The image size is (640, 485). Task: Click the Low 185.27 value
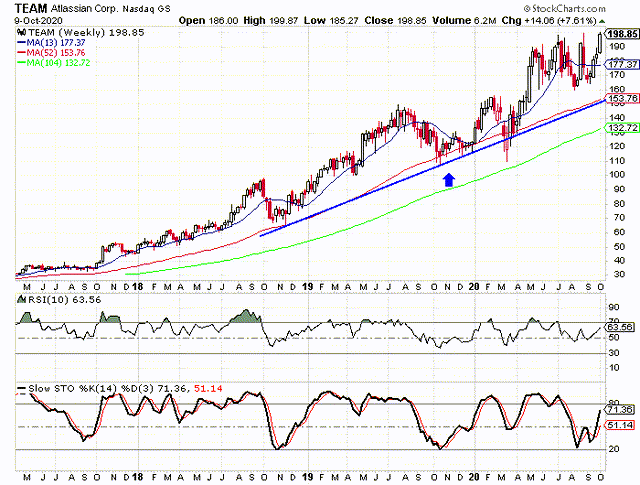(331, 20)
